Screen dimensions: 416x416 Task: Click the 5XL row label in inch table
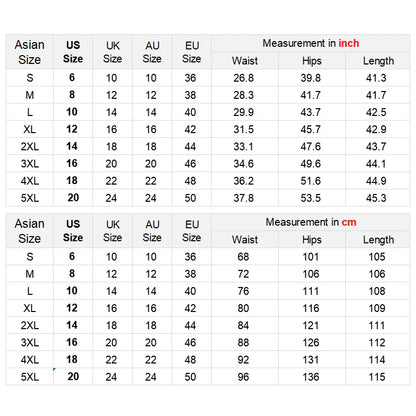coord(30,198)
